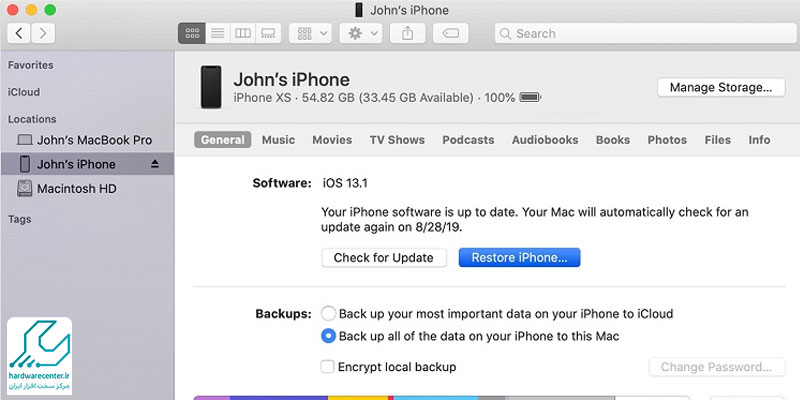This screenshot has height=400, width=800.
Task: Go forward with the right chevron
Action: point(43,34)
